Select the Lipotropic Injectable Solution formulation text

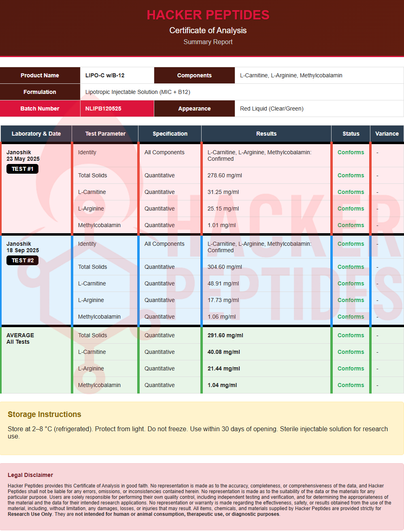[x=138, y=92]
